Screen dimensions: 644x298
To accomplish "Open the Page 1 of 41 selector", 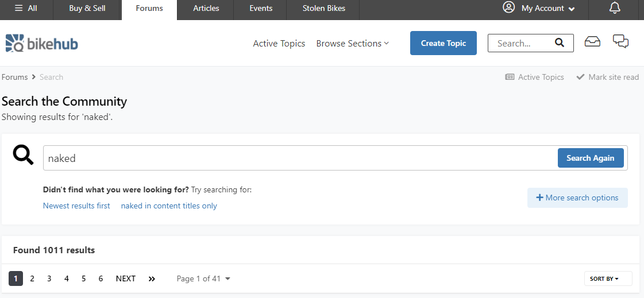I will [x=203, y=278].
